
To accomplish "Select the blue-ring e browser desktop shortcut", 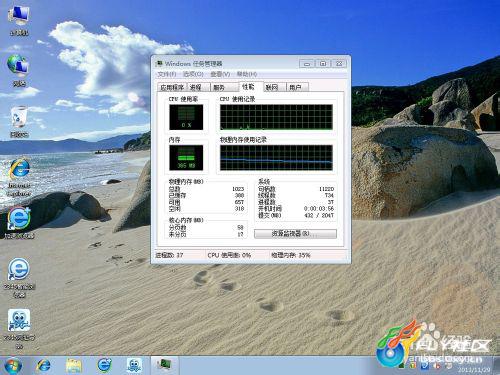I will click(x=19, y=277).
